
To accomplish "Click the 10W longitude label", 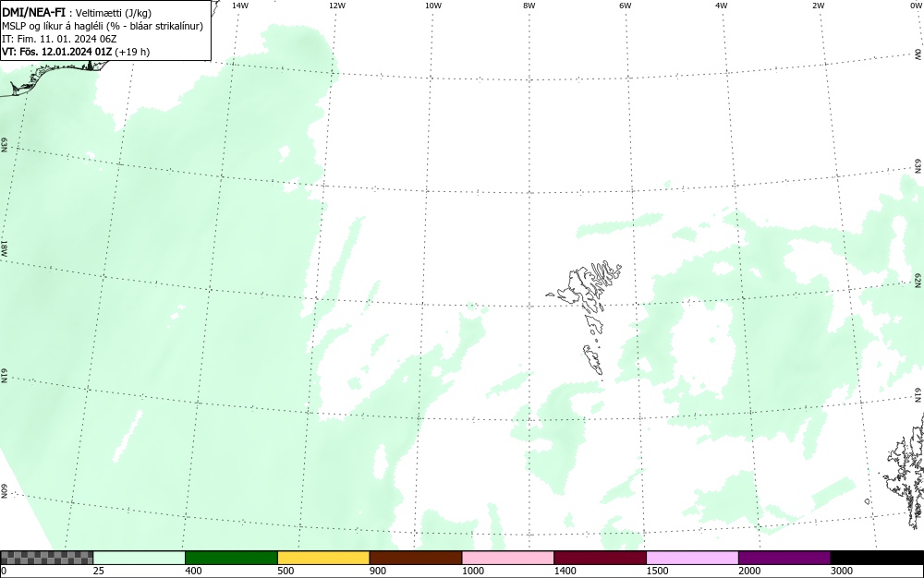I will click(433, 6).
